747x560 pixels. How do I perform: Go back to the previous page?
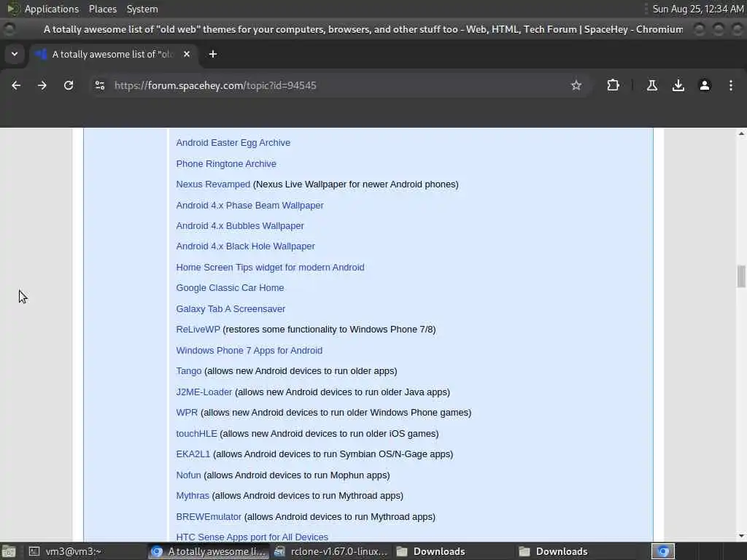pos(16,85)
